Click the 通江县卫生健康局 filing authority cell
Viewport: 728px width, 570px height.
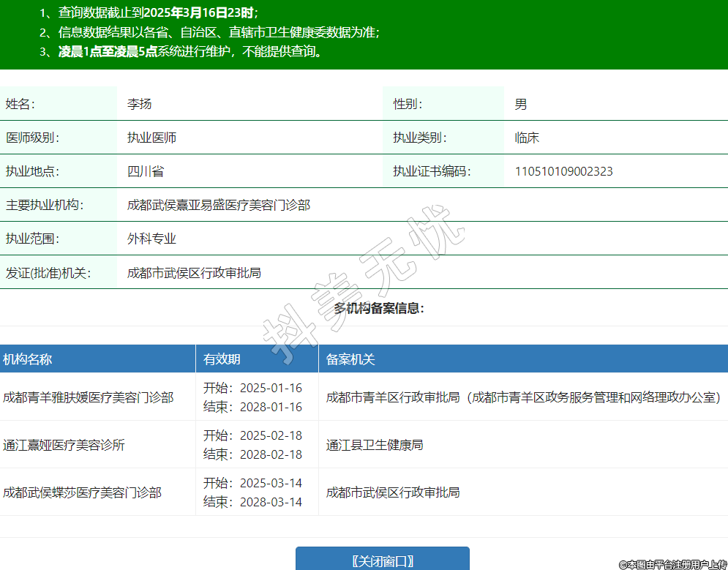(375, 445)
